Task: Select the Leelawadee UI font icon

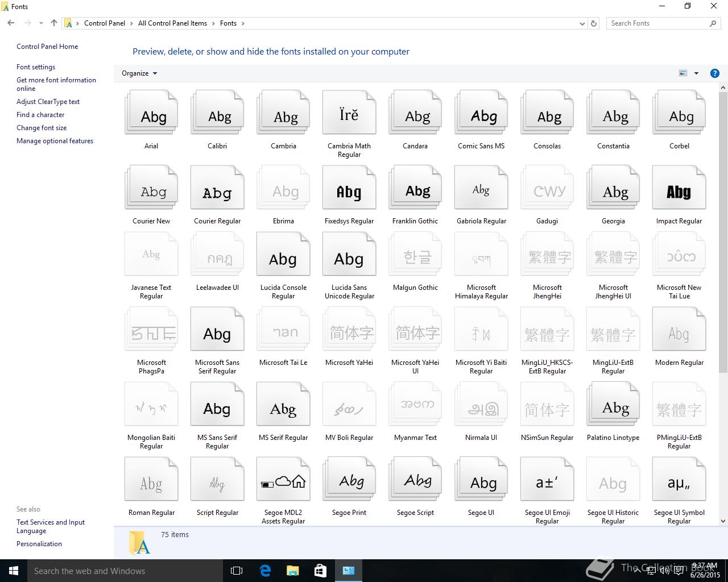Action: click(x=217, y=255)
